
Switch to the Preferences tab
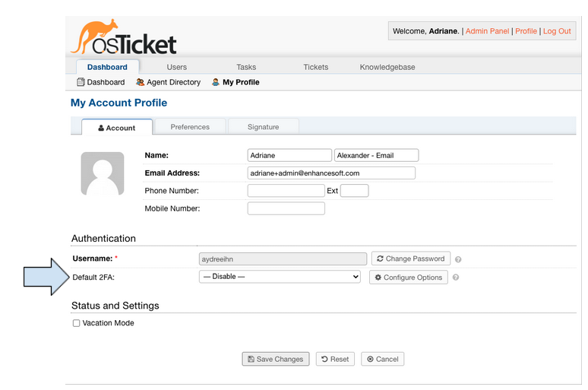(x=190, y=127)
